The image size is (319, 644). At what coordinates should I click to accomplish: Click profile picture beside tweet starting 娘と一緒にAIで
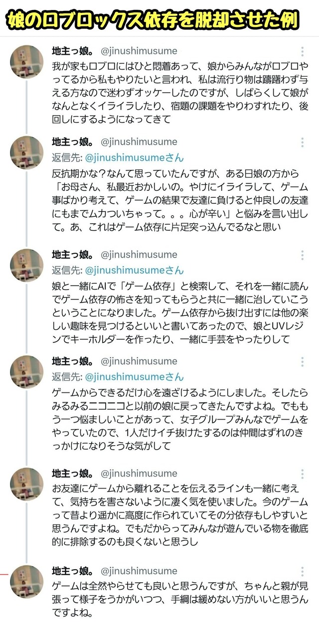click(27, 265)
